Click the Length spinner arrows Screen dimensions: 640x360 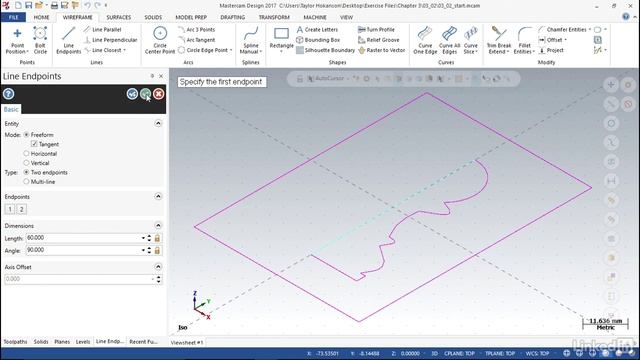click(149, 238)
